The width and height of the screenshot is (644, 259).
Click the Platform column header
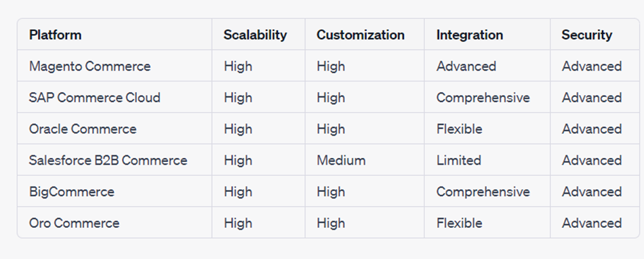click(x=55, y=35)
